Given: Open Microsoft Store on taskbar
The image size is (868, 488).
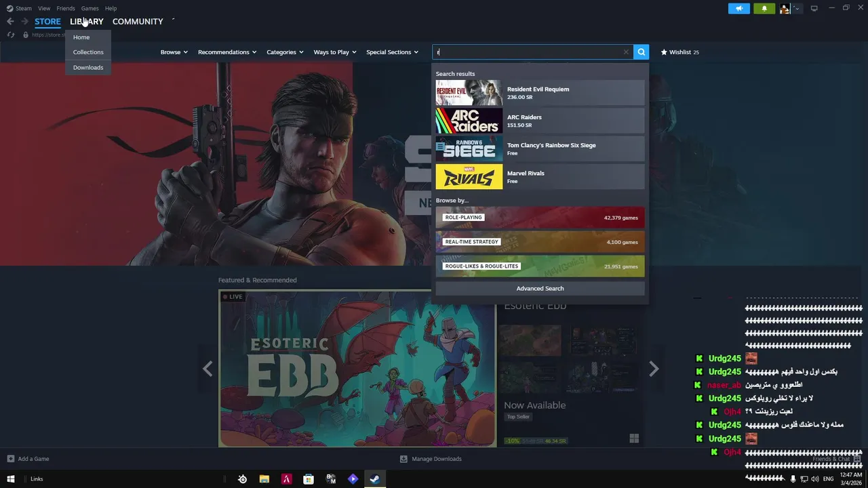Looking at the screenshot, I should pyautogui.click(x=309, y=479).
